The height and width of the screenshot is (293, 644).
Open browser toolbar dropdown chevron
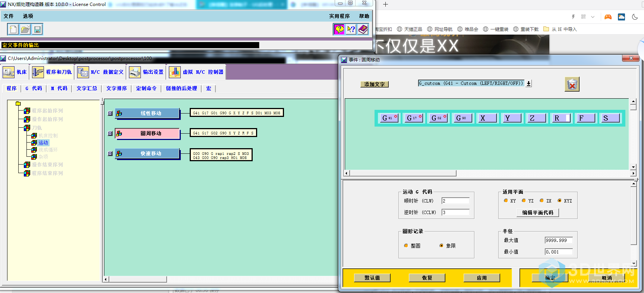coord(593,17)
